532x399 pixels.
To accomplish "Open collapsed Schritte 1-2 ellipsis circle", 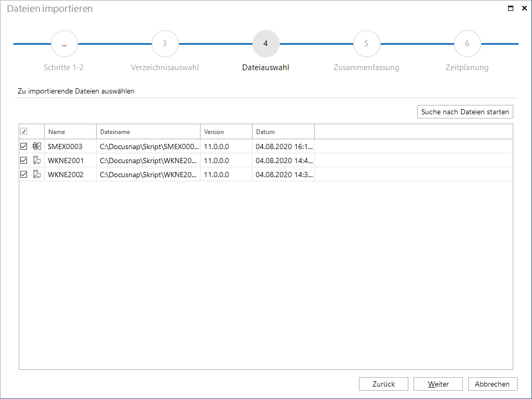I will (64, 44).
